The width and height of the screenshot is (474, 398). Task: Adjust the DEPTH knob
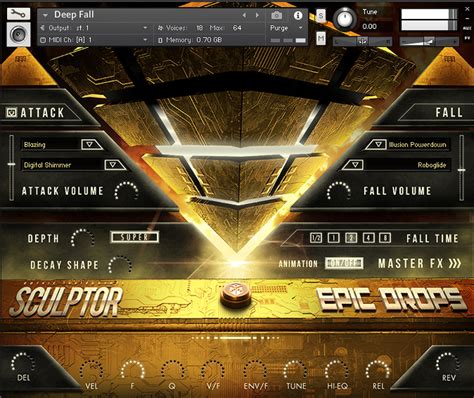[x=83, y=238]
